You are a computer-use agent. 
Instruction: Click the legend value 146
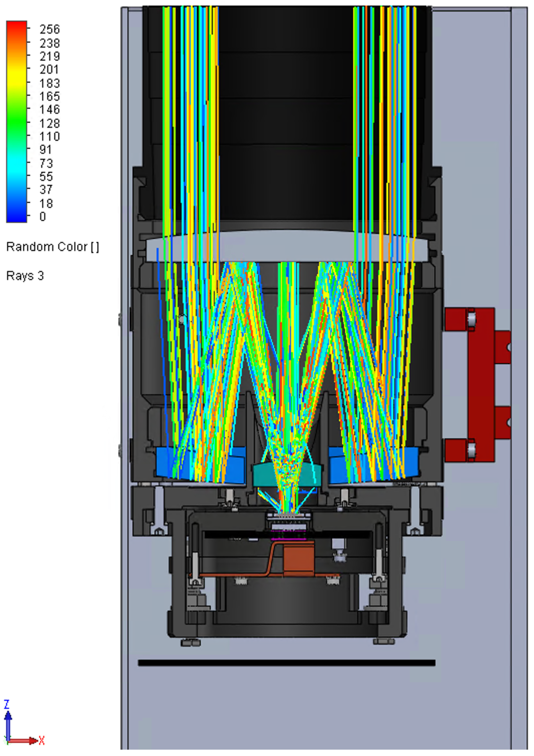(50, 109)
